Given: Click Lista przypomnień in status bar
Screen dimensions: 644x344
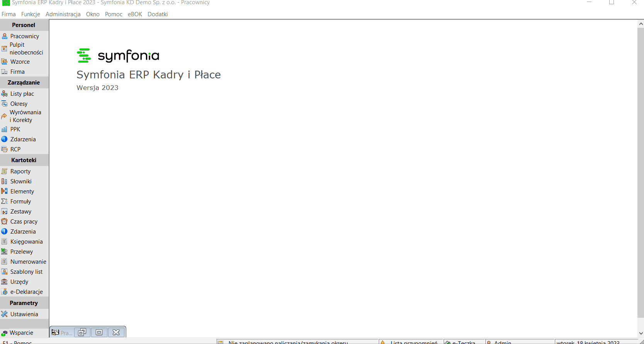Looking at the screenshot, I should pos(414,342).
